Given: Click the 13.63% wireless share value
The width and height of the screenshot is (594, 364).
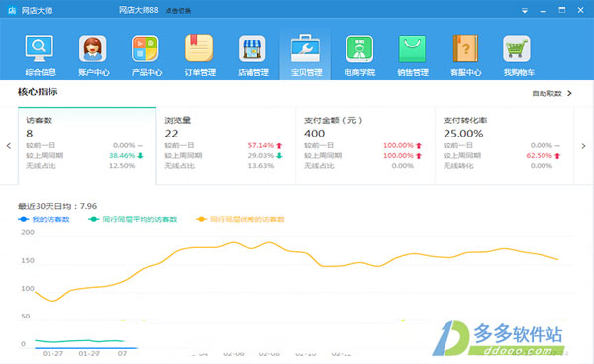Looking at the screenshot, I should pyautogui.click(x=261, y=166).
